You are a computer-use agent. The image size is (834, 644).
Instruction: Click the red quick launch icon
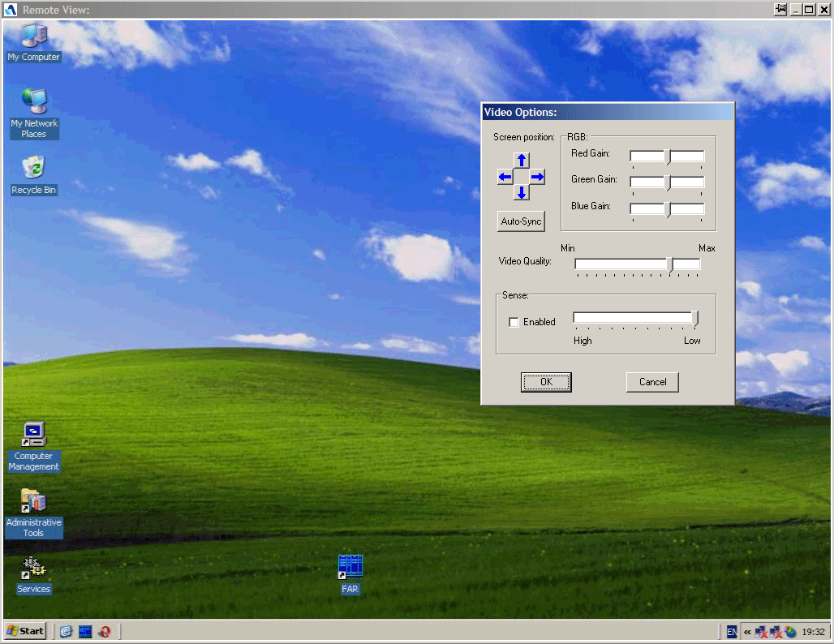(x=105, y=631)
